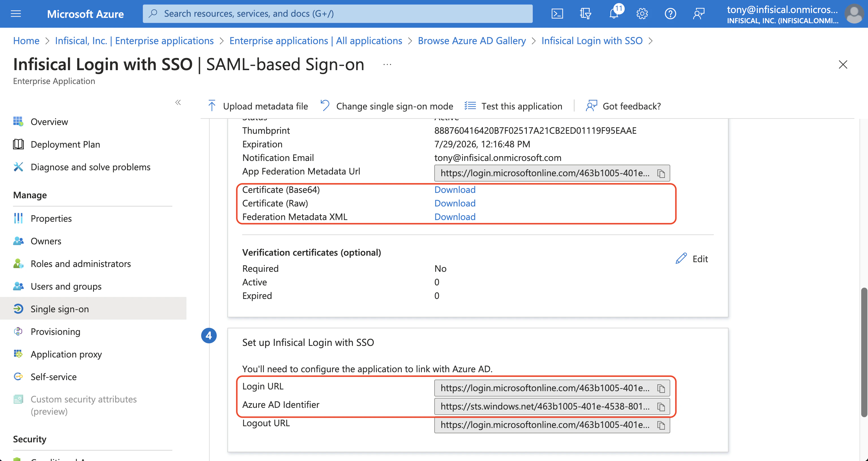Open the feedback icon in the top bar

699,14
